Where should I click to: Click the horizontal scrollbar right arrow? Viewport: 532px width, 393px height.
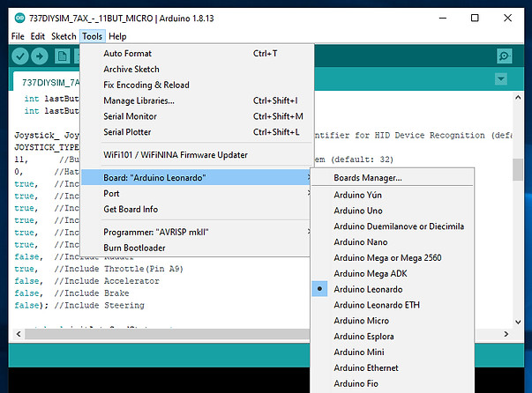[x=506, y=334]
